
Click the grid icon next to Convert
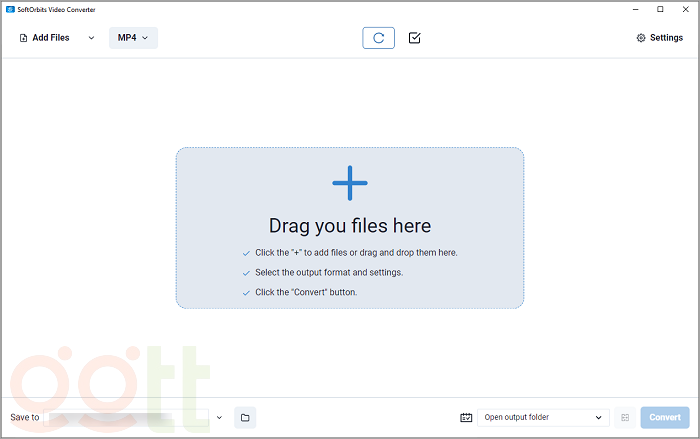coord(625,417)
